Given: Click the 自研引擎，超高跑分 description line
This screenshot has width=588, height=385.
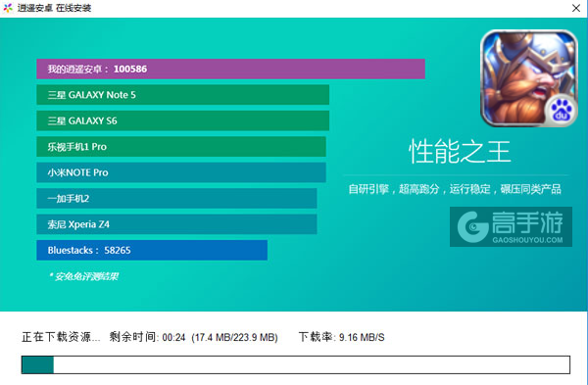Looking at the screenshot, I should point(455,189).
